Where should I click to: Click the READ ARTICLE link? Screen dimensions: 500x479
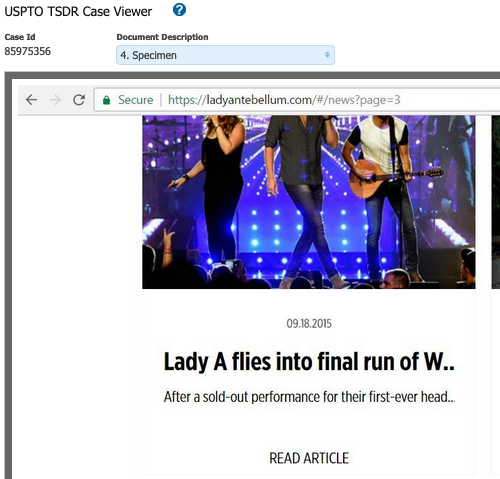click(309, 458)
